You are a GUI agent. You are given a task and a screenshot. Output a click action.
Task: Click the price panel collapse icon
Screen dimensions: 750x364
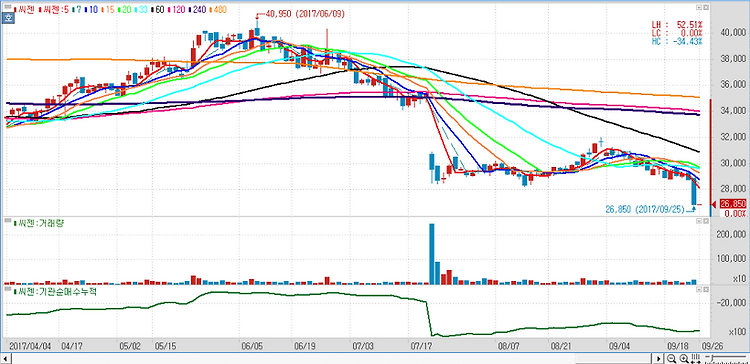[698, 8]
